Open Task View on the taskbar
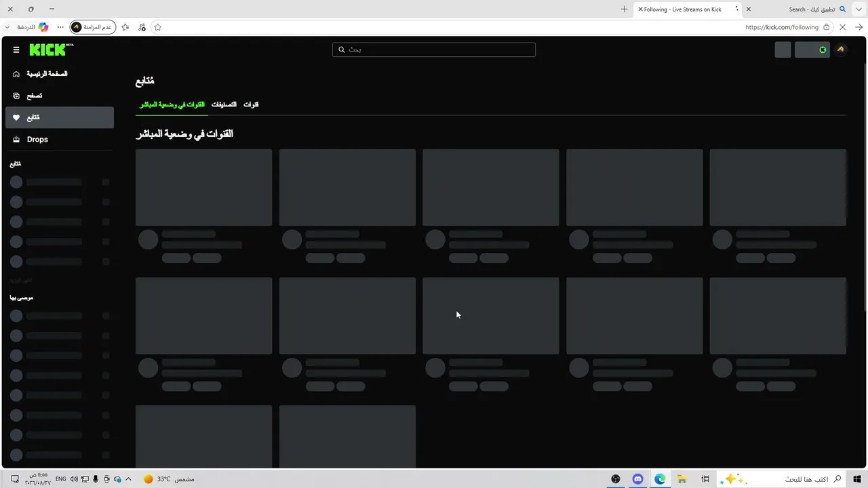 pos(705,479)
